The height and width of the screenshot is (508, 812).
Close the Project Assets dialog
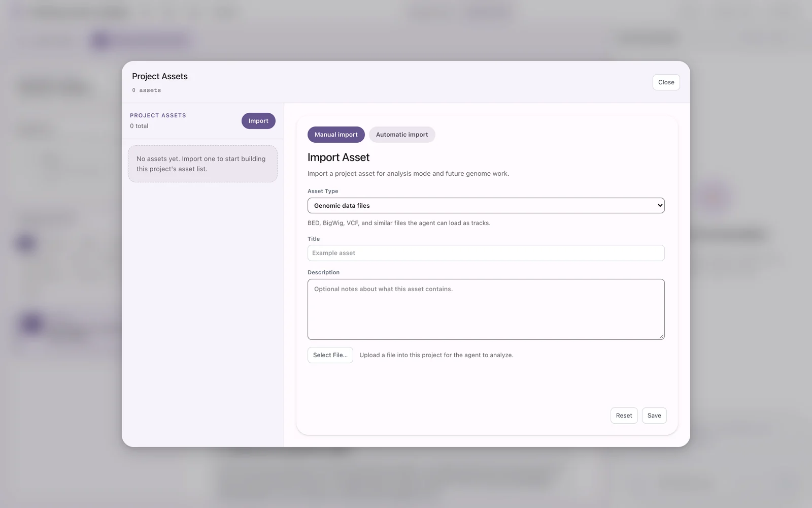(x=666, y=82)
